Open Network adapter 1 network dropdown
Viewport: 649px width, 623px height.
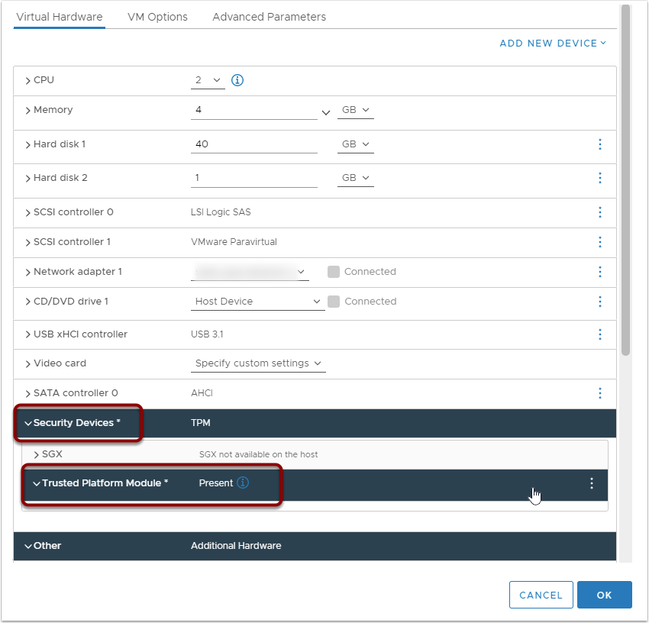click(250, 272)
